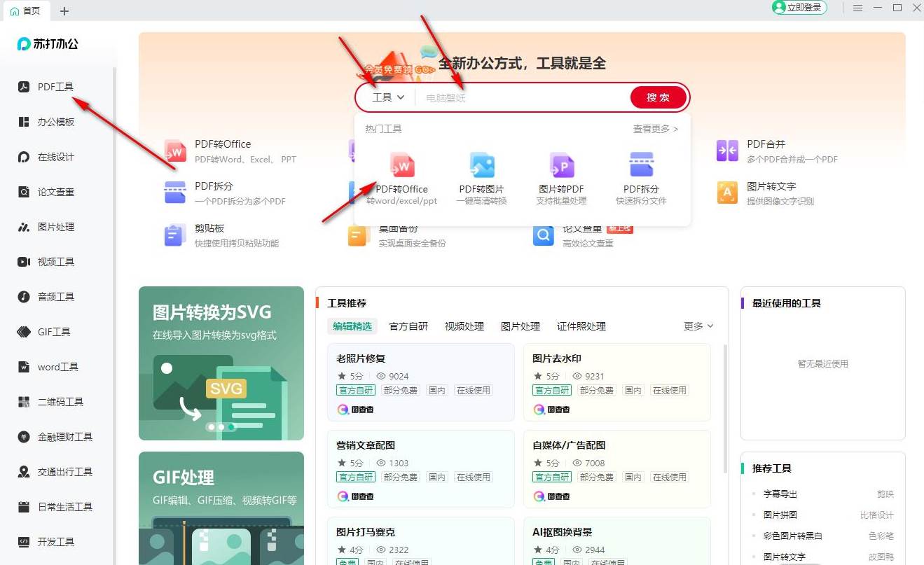This screenshot has width=924, height=565.
Task: Click the 论文查重 magnifier icon in grid
Action: point(544,236)
